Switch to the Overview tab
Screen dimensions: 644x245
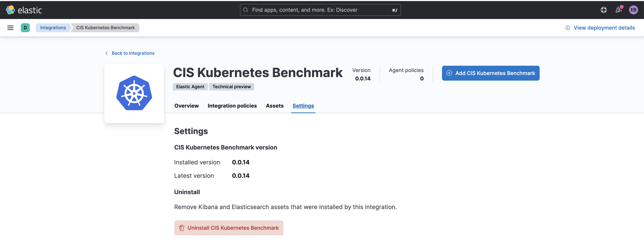[187, 106]
